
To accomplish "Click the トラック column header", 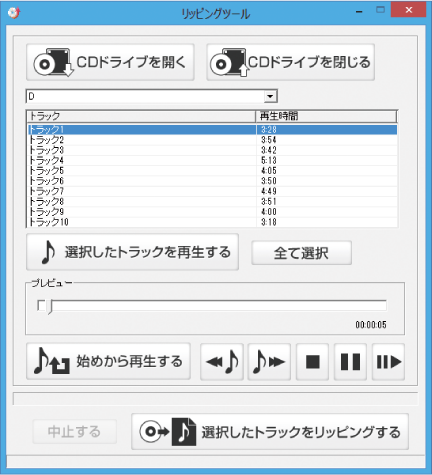I will click(x=141, y=116).
